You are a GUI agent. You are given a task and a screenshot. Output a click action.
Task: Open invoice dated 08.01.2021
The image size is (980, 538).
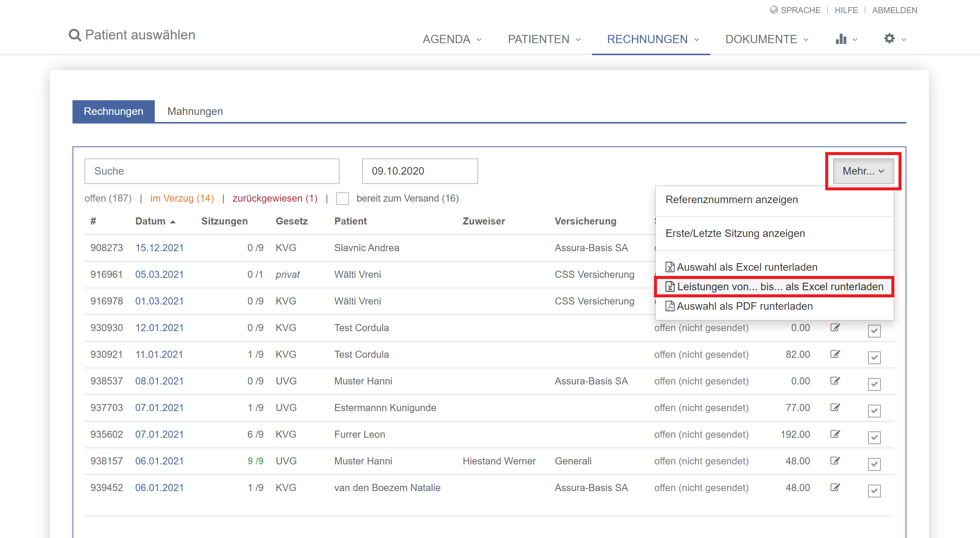(159, 381)
